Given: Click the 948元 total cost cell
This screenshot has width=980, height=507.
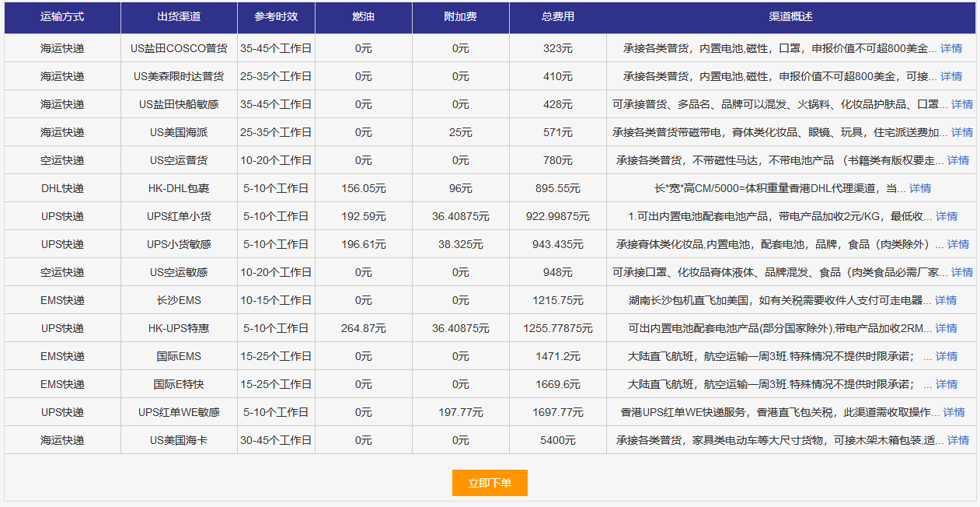Looking at the screenshot, I should tap(558, 272).
